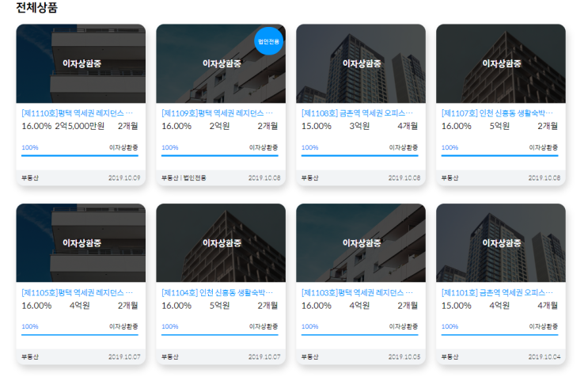The width and height of the screenshot is (588, 377).
Task: Open the 제1101호 금촌역 역세권 오피스 title link
Action: pyautogui.click(x=497, y=292)
